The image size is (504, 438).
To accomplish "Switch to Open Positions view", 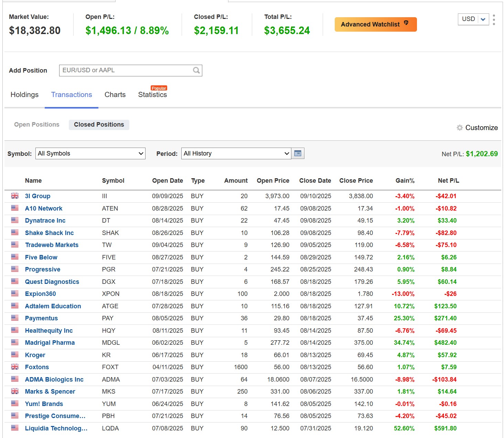I will pyautogui.click(x=37, y=125).
